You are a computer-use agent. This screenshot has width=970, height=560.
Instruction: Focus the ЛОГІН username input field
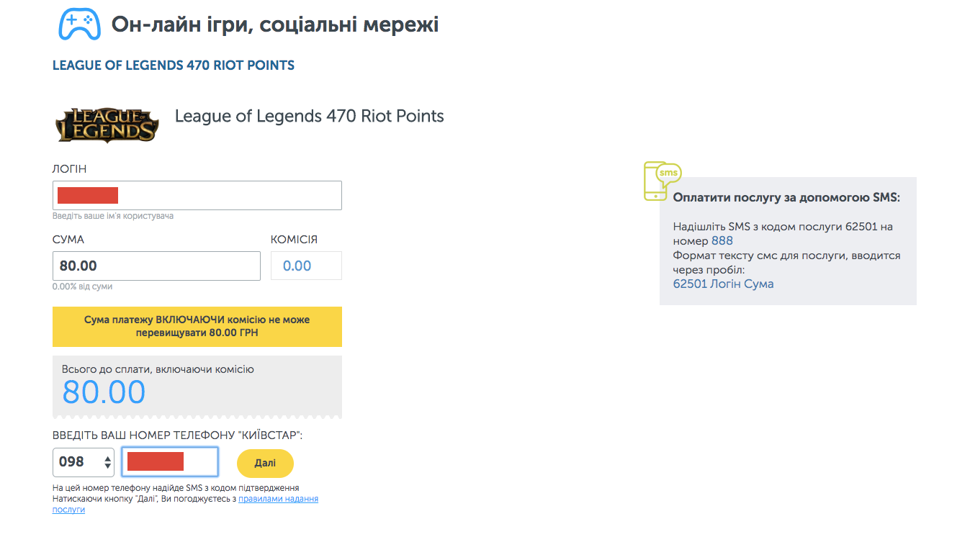tap(197, 196)
